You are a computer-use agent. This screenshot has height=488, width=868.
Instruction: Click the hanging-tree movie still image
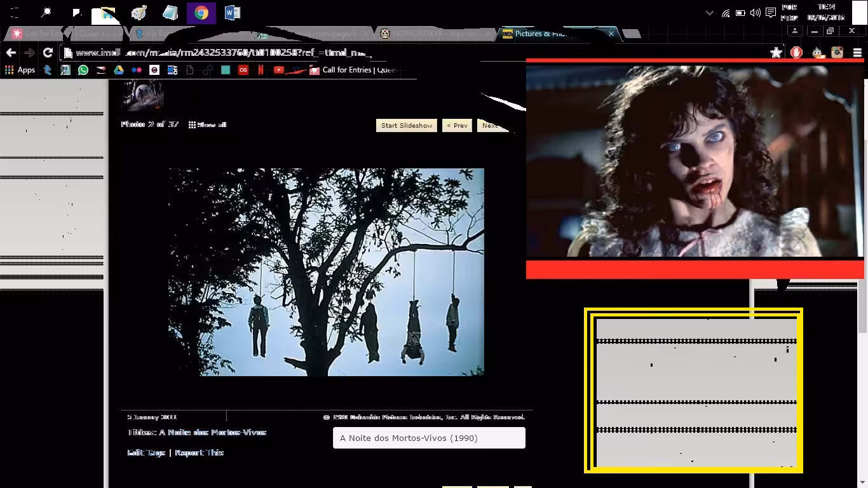(326, 272)
